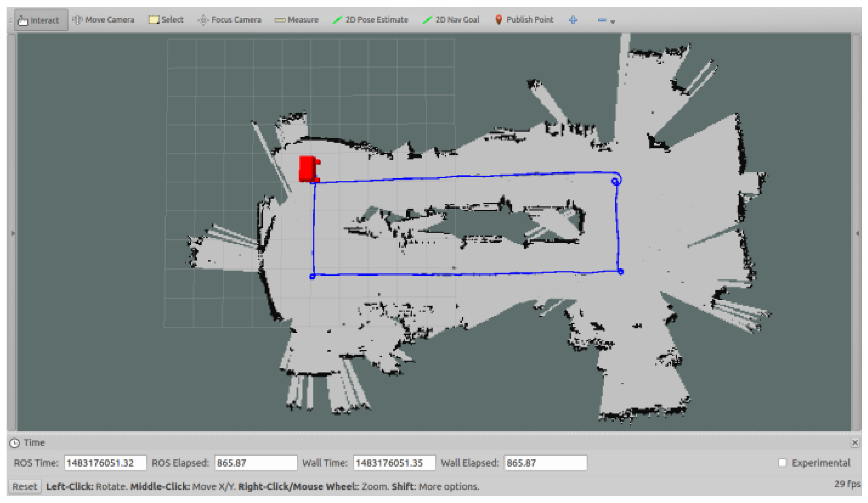Activate 2D Pose Estimate tool
Viewport: 868px width, 503px height.
point(370,20)
